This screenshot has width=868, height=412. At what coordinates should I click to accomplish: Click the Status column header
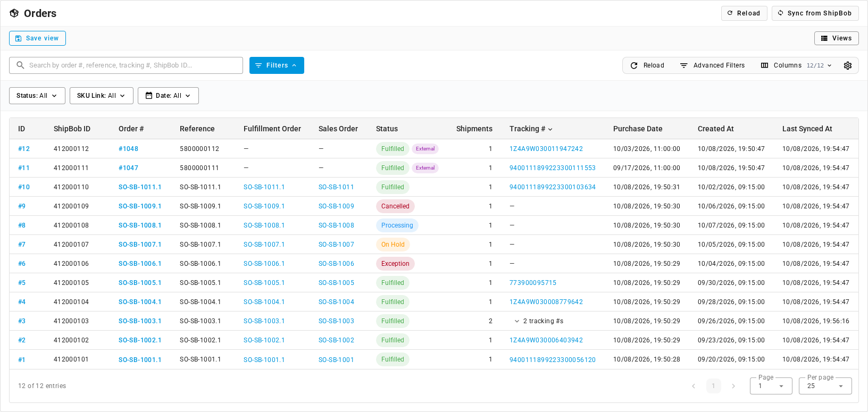387,129
